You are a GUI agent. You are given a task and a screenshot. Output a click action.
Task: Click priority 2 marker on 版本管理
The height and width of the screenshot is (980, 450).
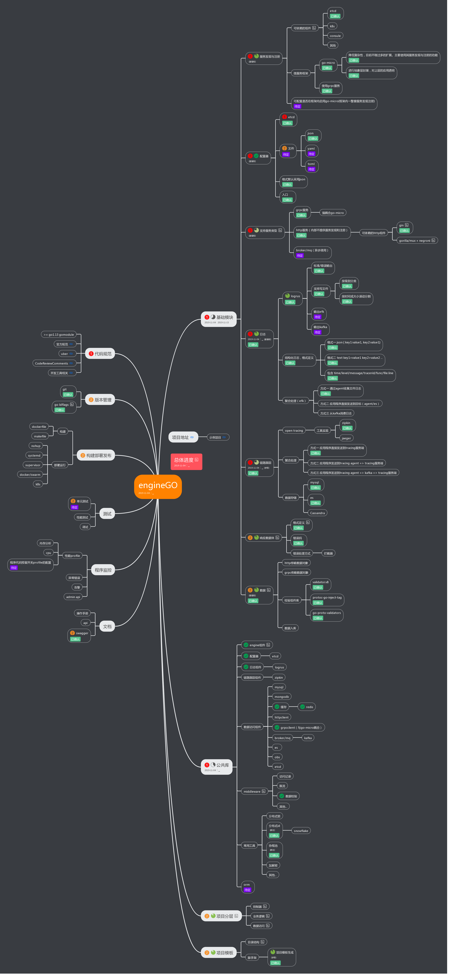click(x=91, y=400)
